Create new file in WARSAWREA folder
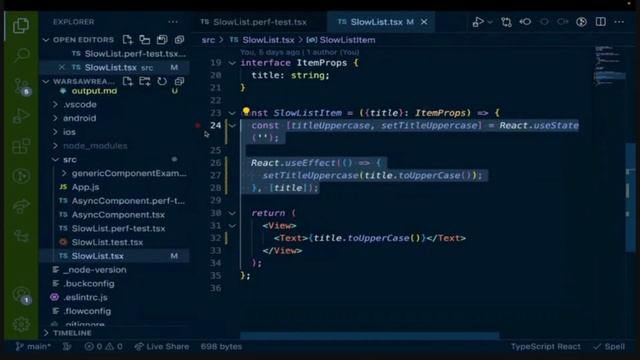Screen dimensions: 640x360 (x=127, y=81)
